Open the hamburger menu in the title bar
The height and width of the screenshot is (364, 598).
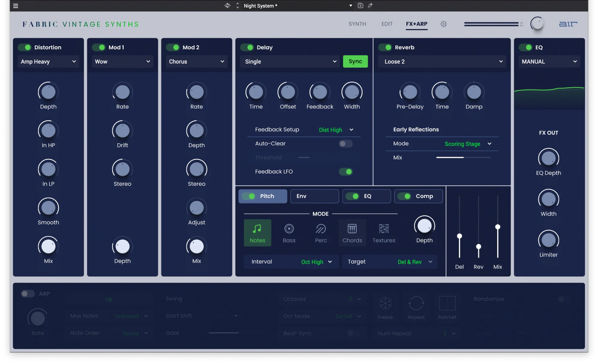tap(15, 6)
